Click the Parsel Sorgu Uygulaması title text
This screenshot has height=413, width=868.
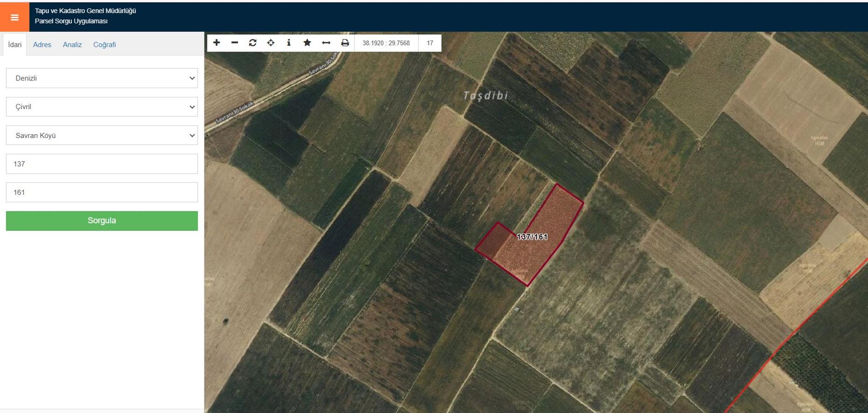click(x=71, y=21)
